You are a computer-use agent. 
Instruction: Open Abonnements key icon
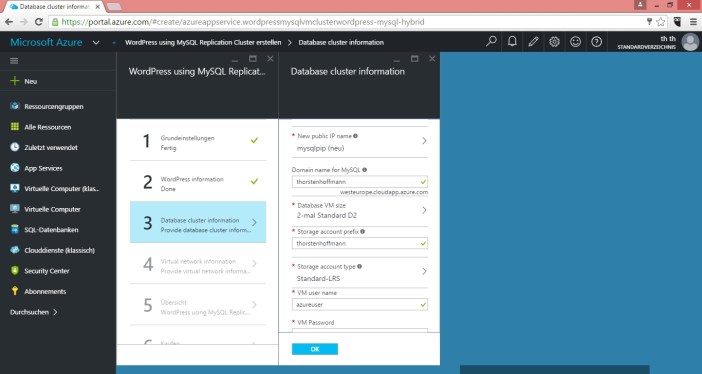15,291
